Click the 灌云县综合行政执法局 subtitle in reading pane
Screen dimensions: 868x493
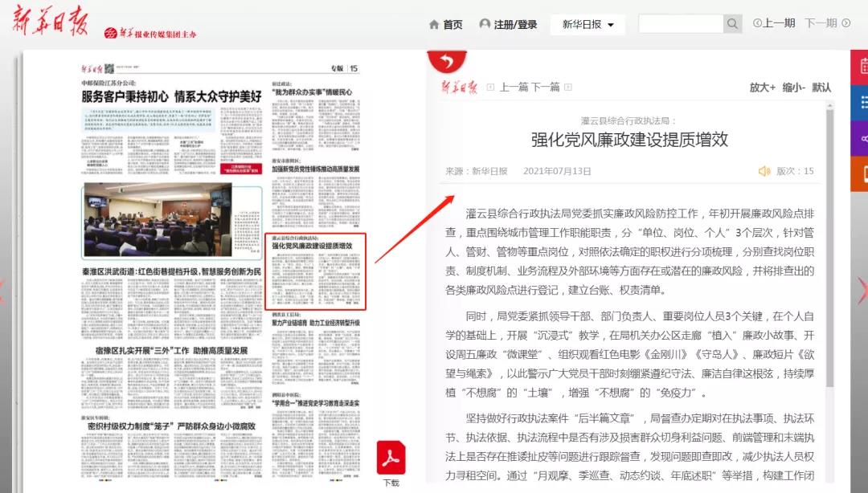pyautogui.click(x=628, y=120)
